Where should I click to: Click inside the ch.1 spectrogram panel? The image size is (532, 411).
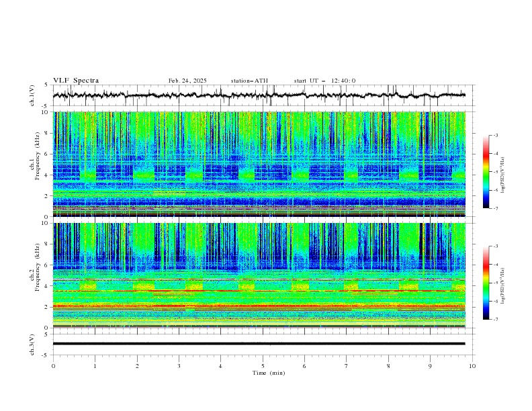pyautogui.click(x=259, y=164)
